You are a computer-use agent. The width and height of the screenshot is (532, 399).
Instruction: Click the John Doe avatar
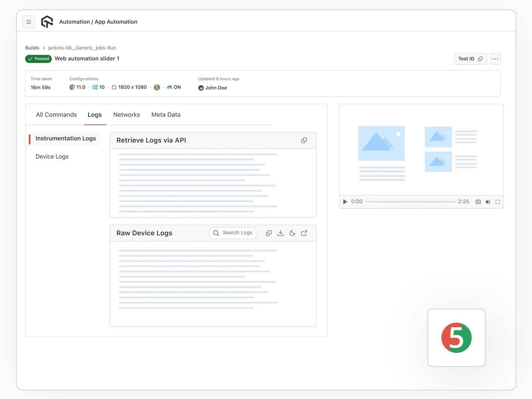201,88
